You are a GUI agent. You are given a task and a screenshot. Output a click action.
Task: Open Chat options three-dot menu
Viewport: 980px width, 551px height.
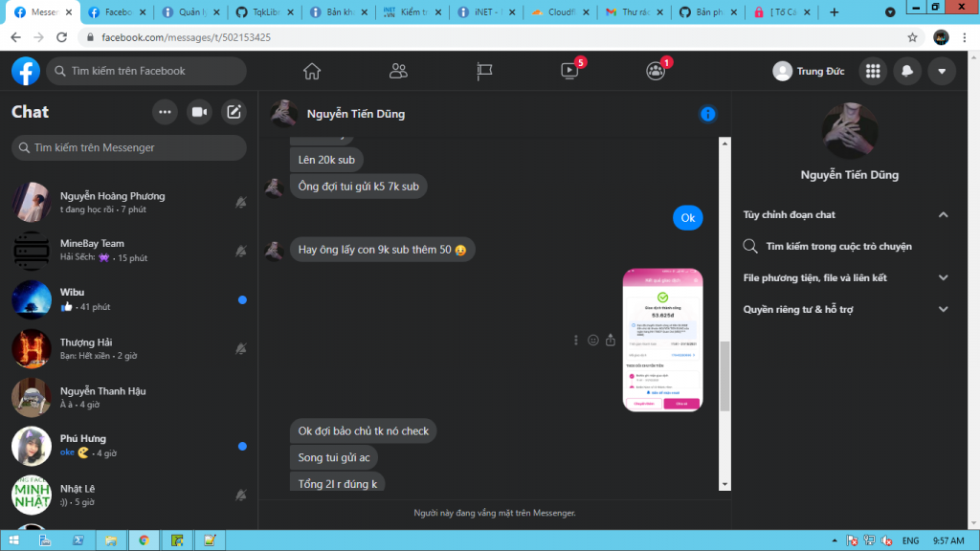point(165,112)
